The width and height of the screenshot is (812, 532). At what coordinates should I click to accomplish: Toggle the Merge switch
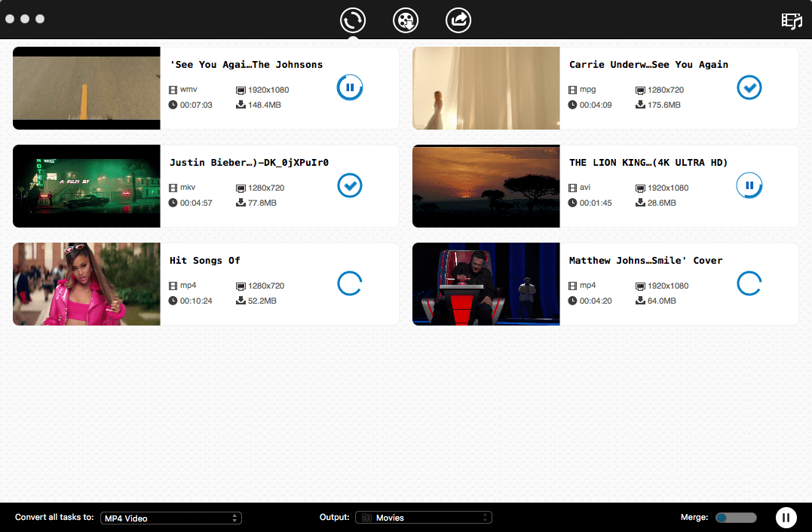click(x=736, y=518)
